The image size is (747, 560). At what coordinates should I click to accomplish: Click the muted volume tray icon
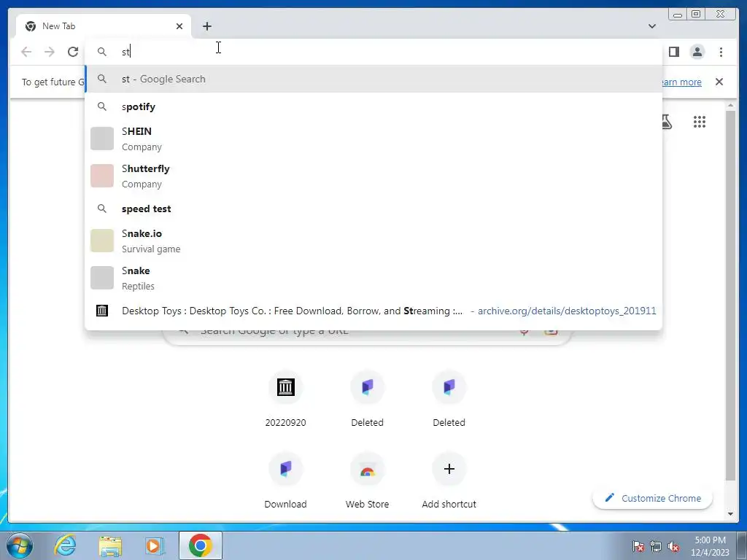673,546
